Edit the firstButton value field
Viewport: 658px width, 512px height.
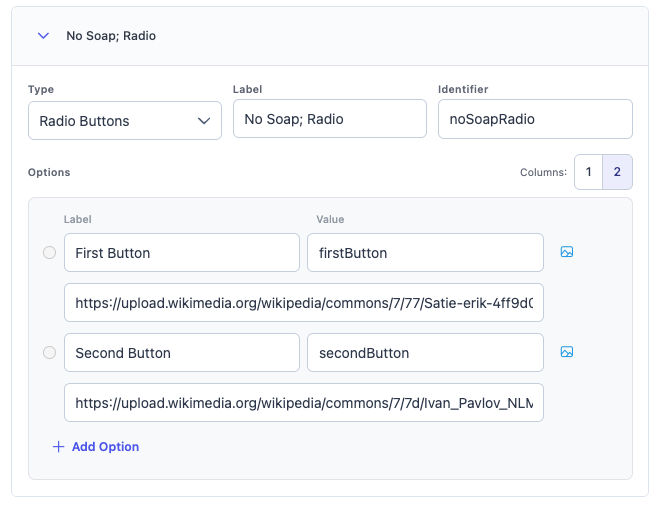[x=425, y=253]
